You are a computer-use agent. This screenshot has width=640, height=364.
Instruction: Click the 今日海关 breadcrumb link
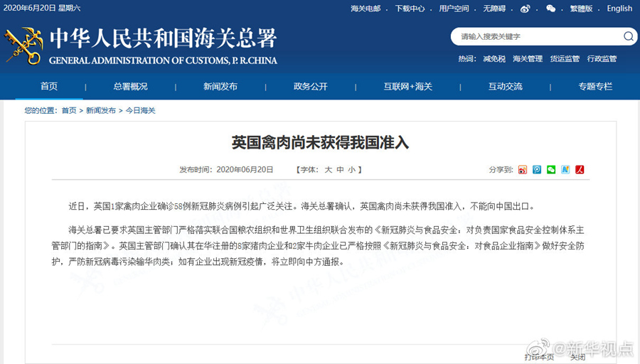coord(140,111)
